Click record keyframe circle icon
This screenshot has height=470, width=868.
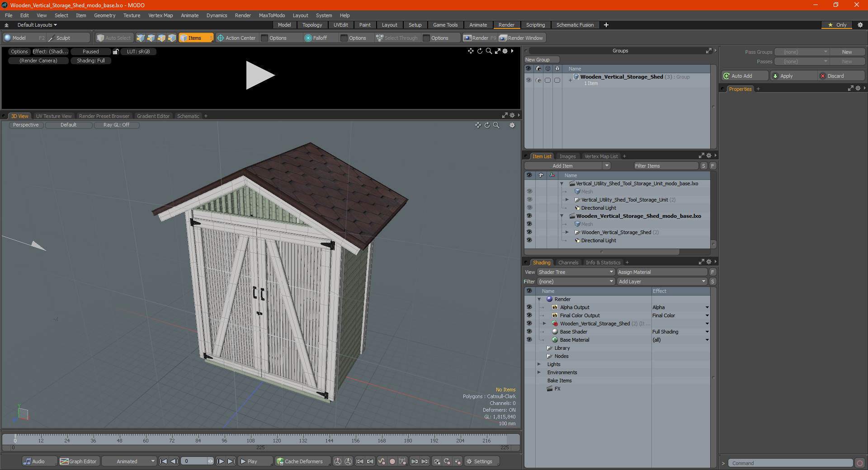click(x=392, y=461)
